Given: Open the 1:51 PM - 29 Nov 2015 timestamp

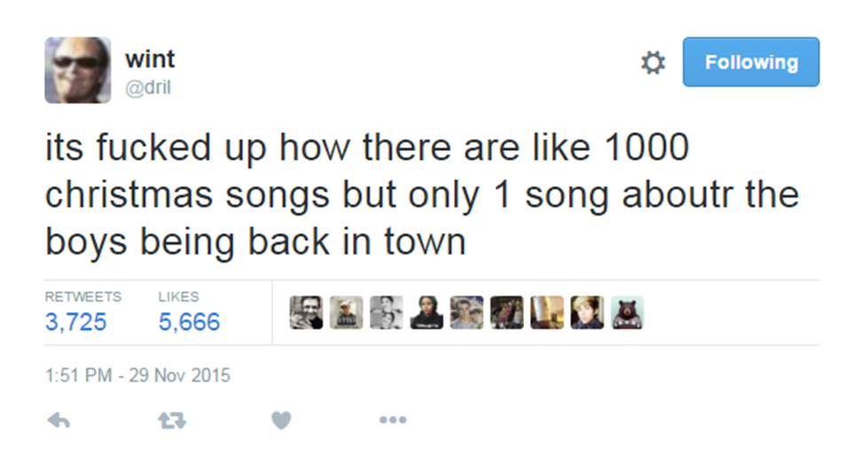Looking at the screenshot, I should coord(137,375).
